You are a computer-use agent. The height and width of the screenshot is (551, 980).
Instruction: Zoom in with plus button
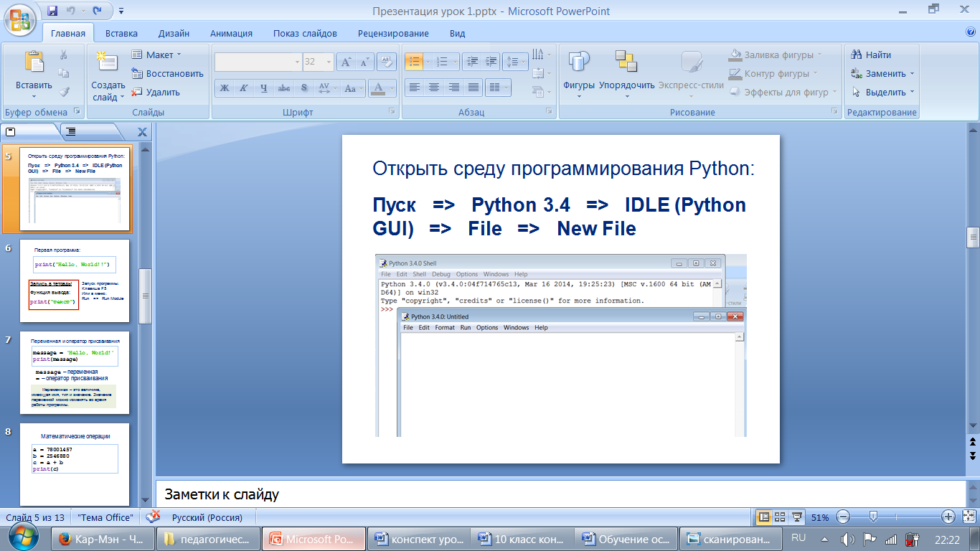948,517
